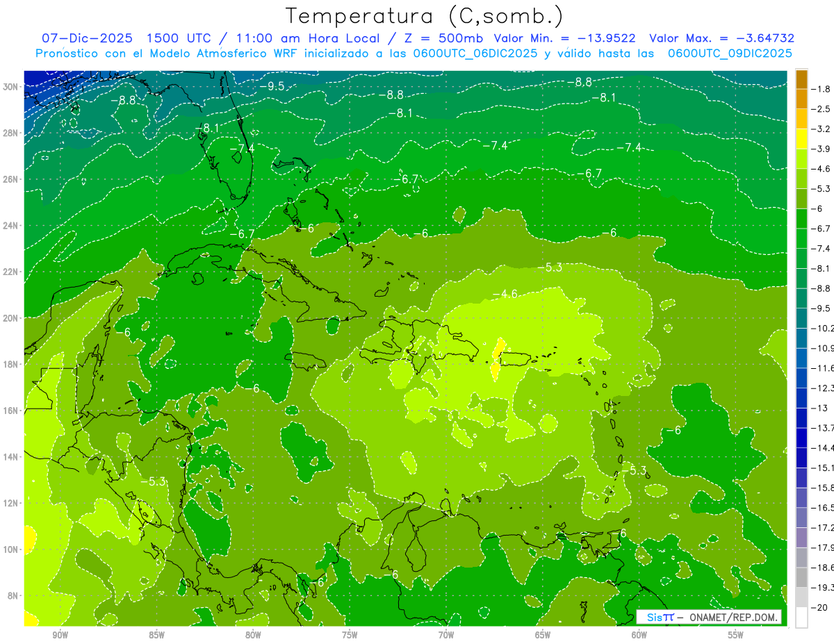Image resolution: width=834 pixels, height=644 pixels.
Task: Click the "55W" longitude axis label
Action: (x=736, y=635)
